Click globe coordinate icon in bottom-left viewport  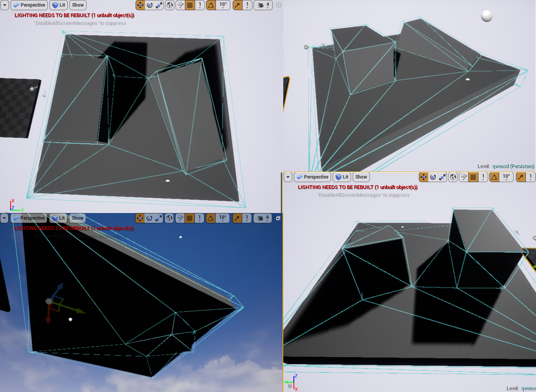coord(169,218)
